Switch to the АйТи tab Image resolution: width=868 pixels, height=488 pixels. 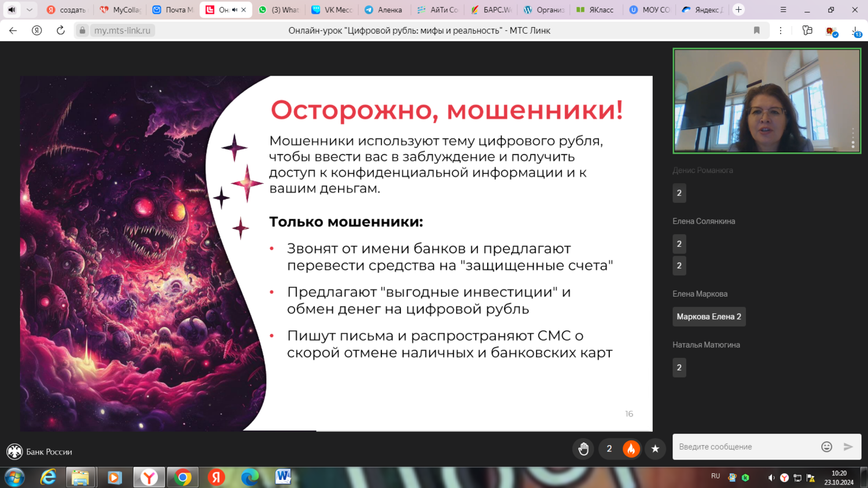coord(437,10)
